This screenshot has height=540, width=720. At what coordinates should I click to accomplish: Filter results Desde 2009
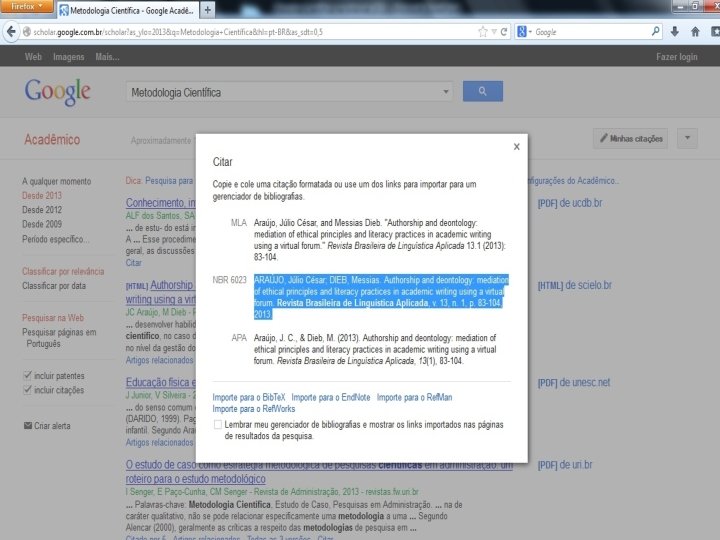(x=42, y=224)
